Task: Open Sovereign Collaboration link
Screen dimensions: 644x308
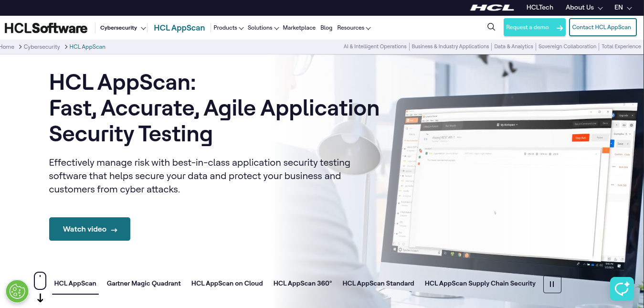Action: [x=567, y=47]
